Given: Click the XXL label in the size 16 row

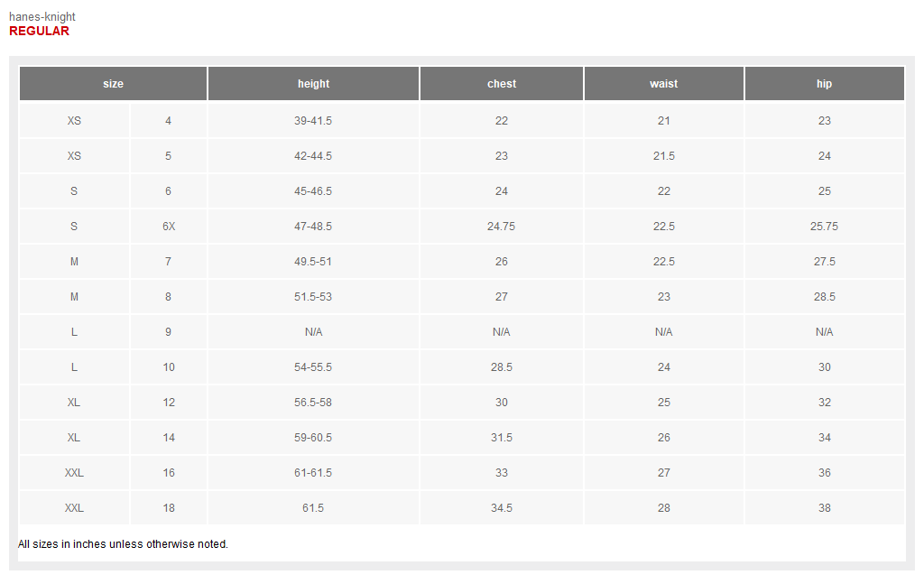Looking at the screenshot, I should [74, 473].
